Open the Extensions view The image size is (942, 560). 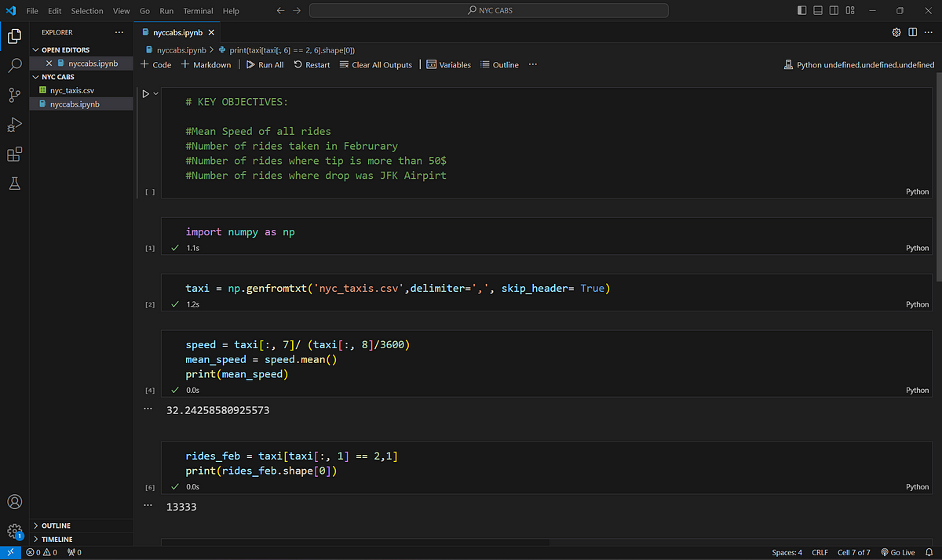[14, 155]
